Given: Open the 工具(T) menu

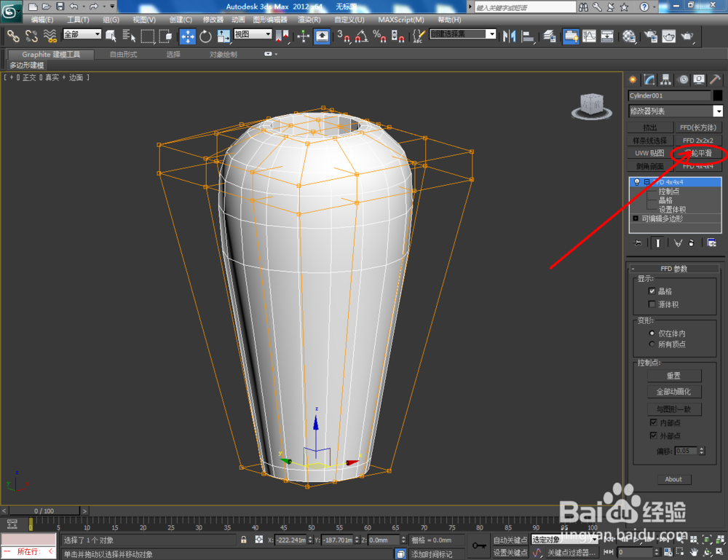Looking at the screenshot, I should point(78,20).
